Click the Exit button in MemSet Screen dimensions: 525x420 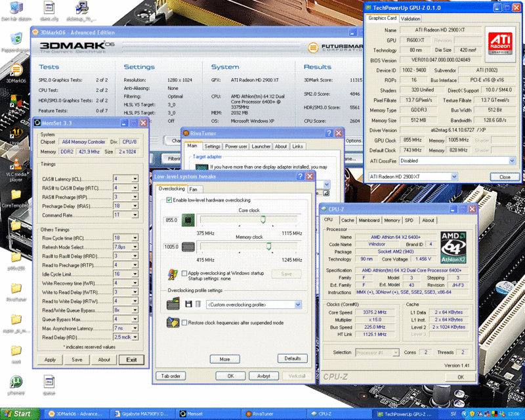132,360
